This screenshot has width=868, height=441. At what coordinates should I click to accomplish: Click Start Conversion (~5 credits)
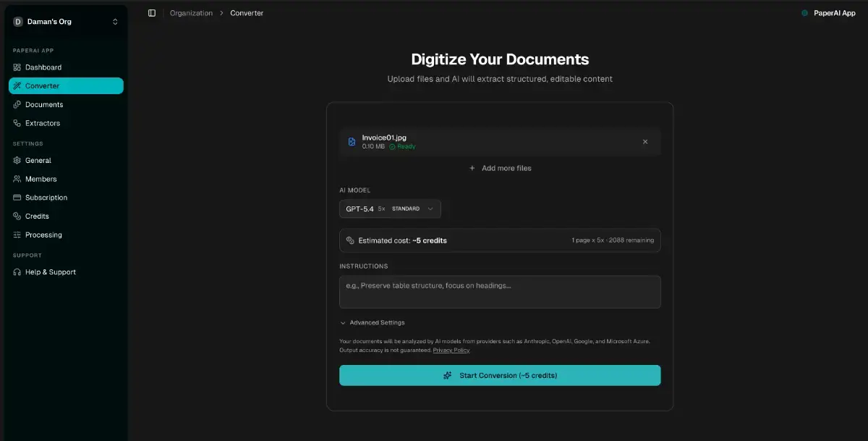tap(500, 375)
